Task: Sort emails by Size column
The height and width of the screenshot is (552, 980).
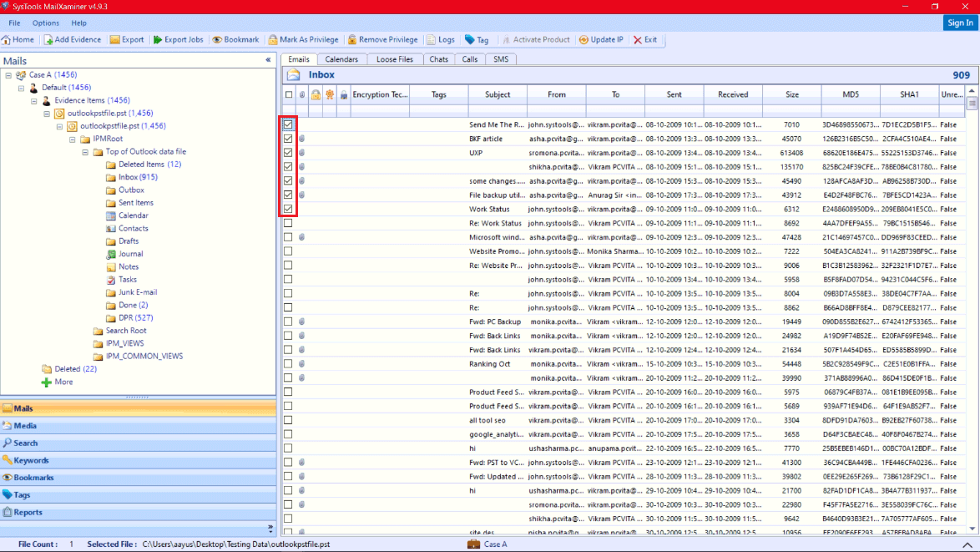Action: click(792, 94)
